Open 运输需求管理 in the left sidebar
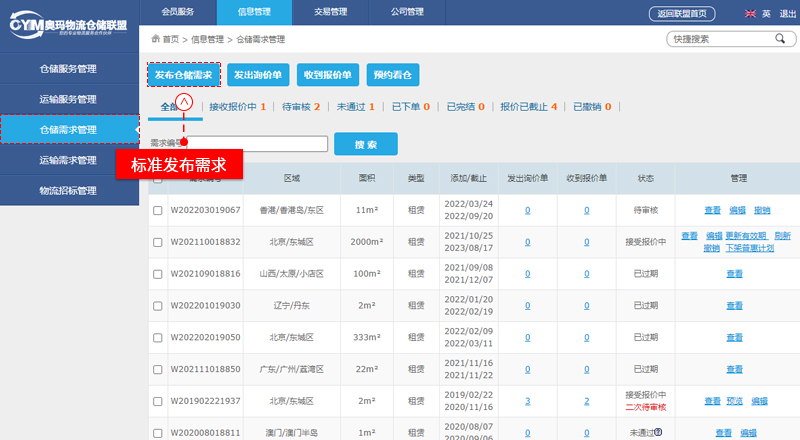The width and height of the screenshot is (800, 440). 68,160
